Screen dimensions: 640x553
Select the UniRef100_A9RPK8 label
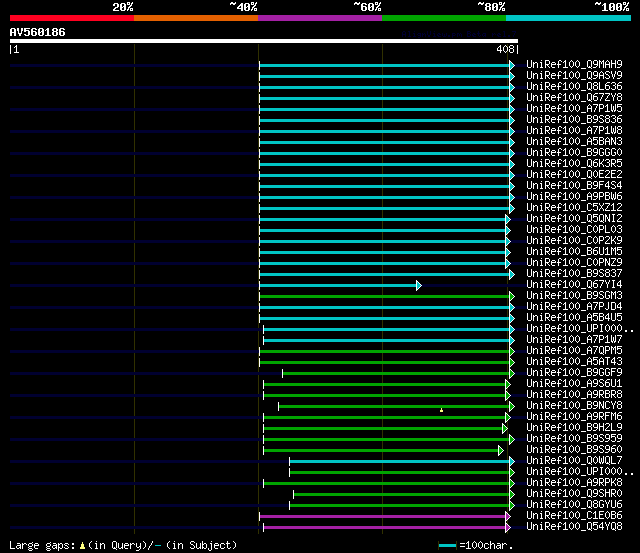pos(574,483)
